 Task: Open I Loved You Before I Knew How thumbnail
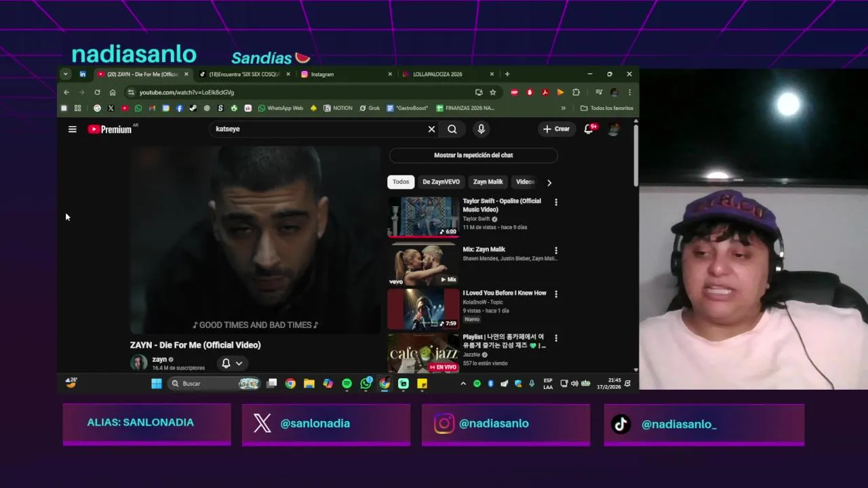[423, 308]
